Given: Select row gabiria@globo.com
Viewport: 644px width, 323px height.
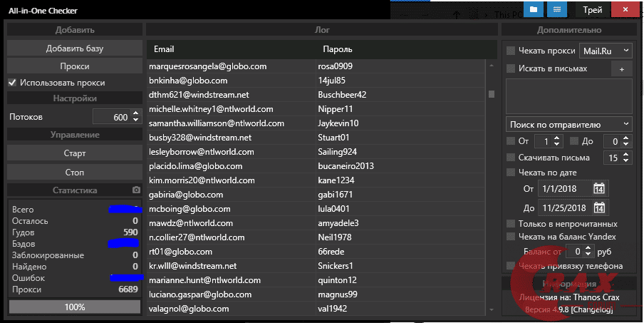Looking at the screenshot, I should (316, 195).
